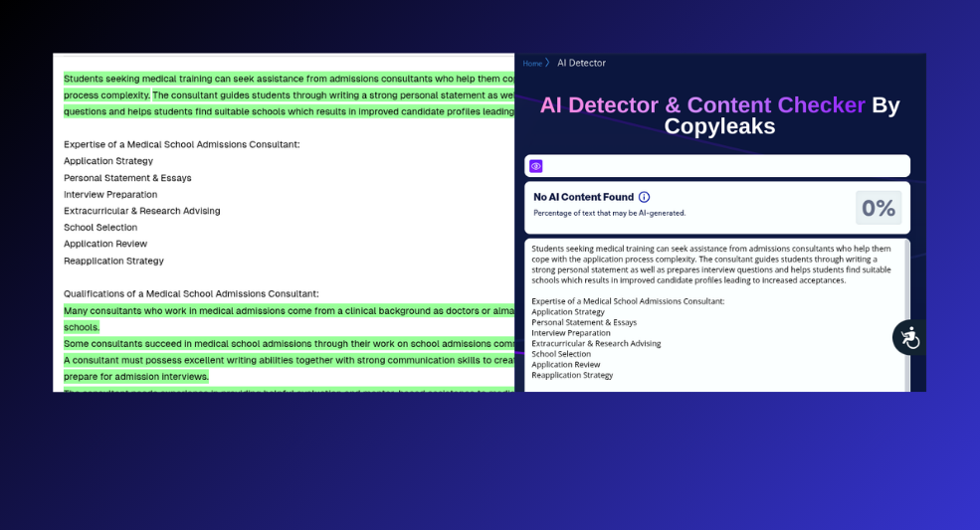980x530 pixels.
Task: Click 'Reapplication Strategy' in the left document
Action: (x=113, y=261)
